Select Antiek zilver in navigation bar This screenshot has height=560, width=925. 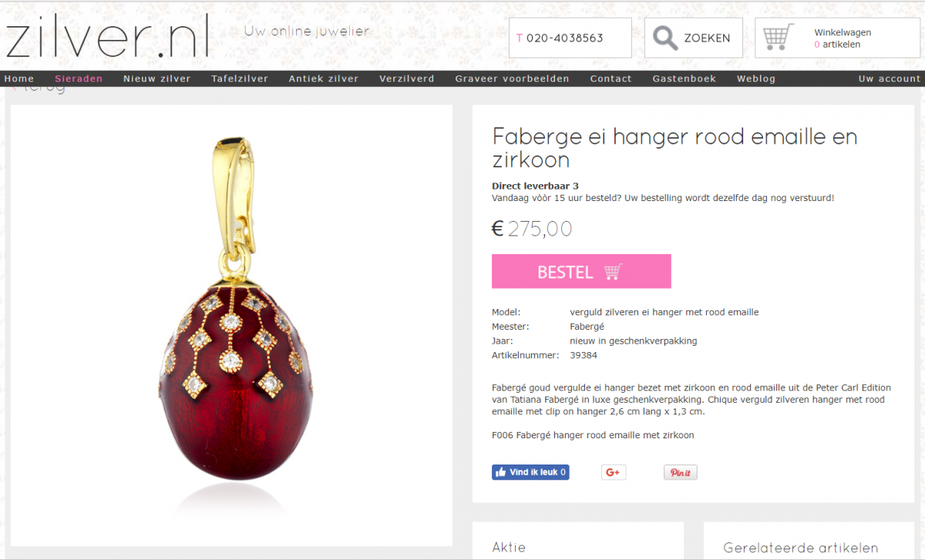point(324,79)
